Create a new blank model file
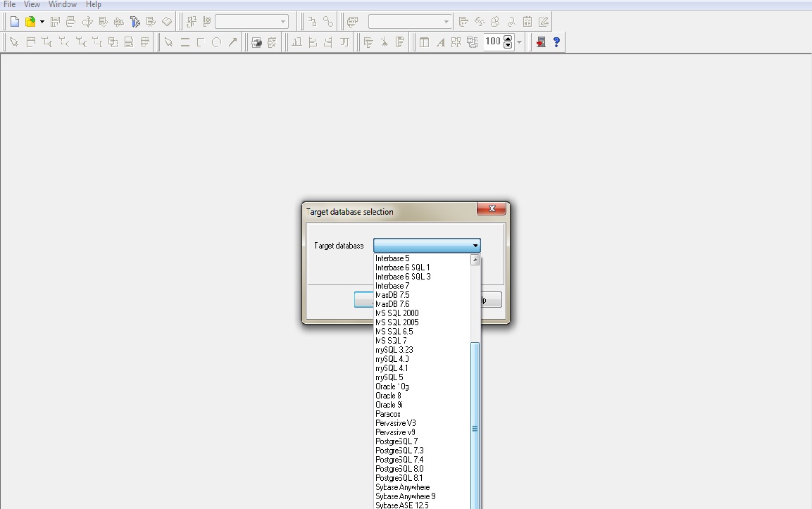This screenshot has width=812, height=509. coord(15,22)
